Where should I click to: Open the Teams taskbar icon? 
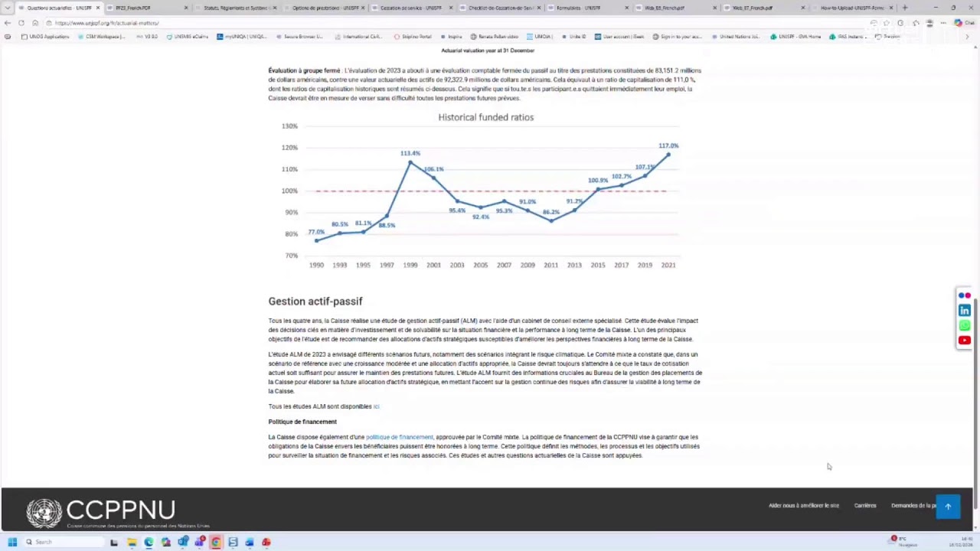(199, 542)
